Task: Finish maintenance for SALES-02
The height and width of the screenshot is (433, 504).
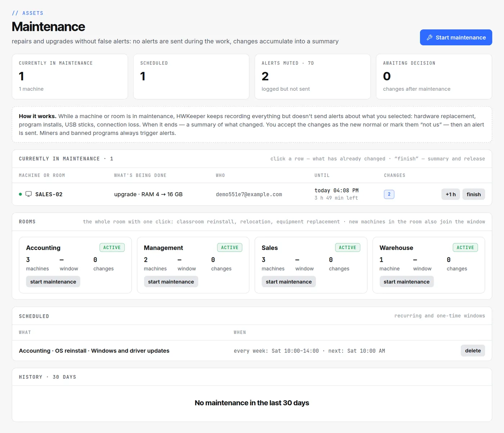Action: point(473,194)
